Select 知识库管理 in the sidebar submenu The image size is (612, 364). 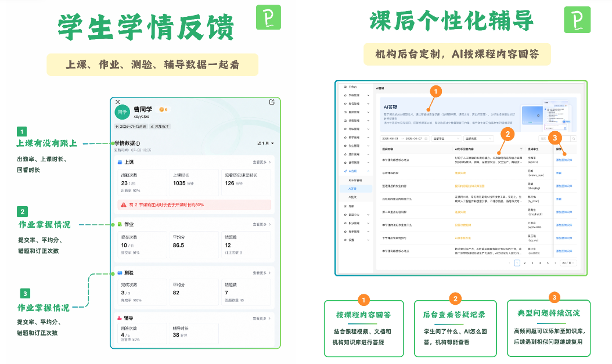(x=355, y=180)
